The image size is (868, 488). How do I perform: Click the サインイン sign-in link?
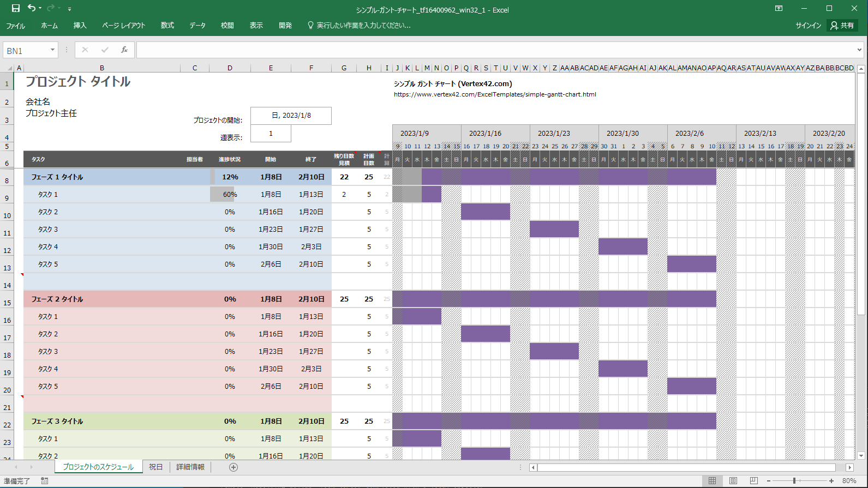pos(808,26)
